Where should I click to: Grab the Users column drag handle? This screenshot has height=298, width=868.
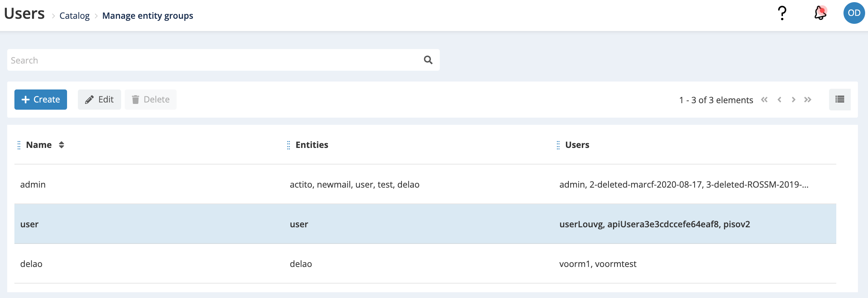click(558, 145)
